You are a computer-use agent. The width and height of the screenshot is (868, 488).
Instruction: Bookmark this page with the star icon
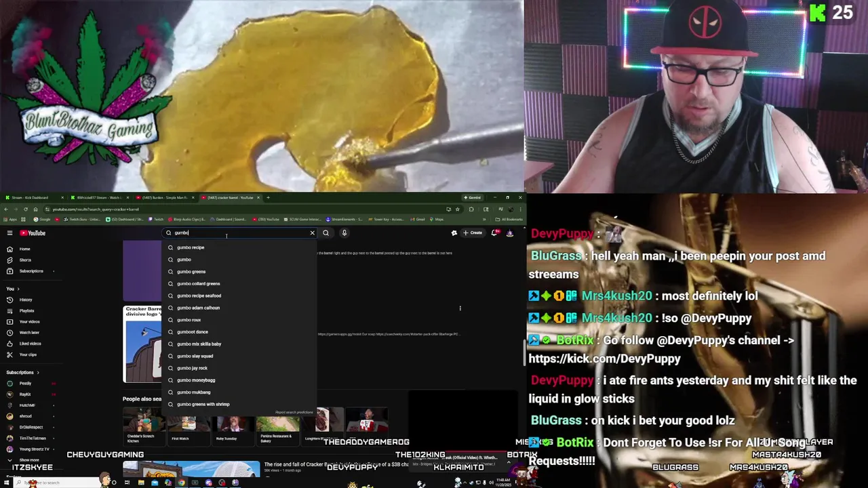(458, 209)
